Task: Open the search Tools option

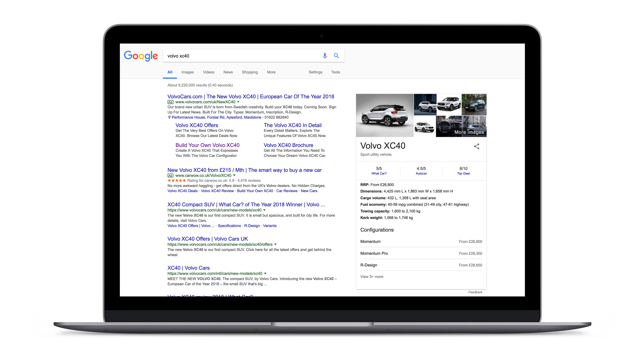Action: pyautogui.click(x=336, y=72)
